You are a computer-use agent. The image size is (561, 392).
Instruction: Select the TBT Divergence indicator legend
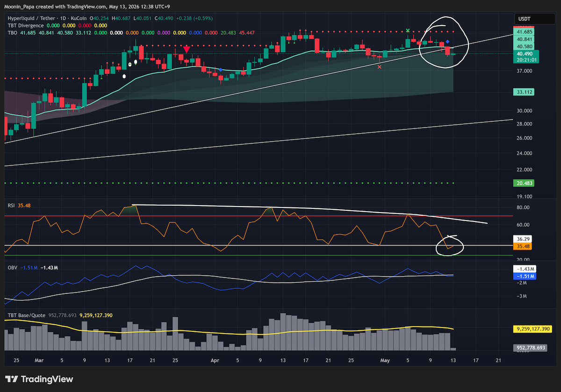point(26,25)
